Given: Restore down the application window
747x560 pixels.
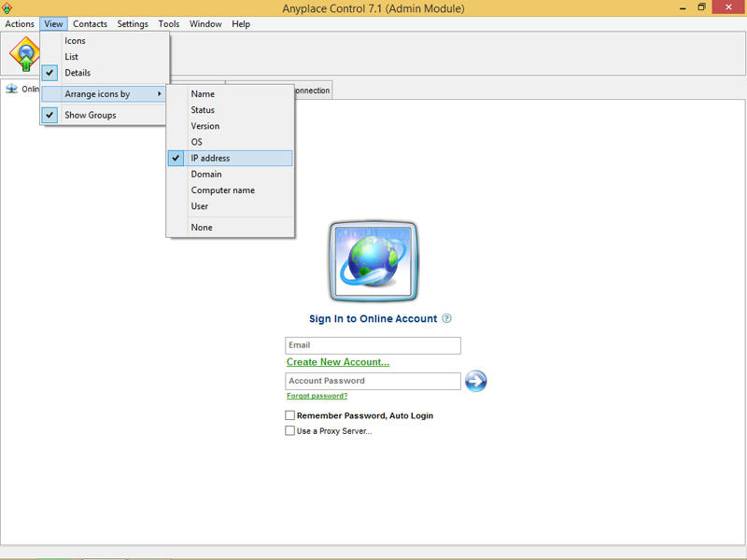Looking at the screenshot, I should coord(701,7).
